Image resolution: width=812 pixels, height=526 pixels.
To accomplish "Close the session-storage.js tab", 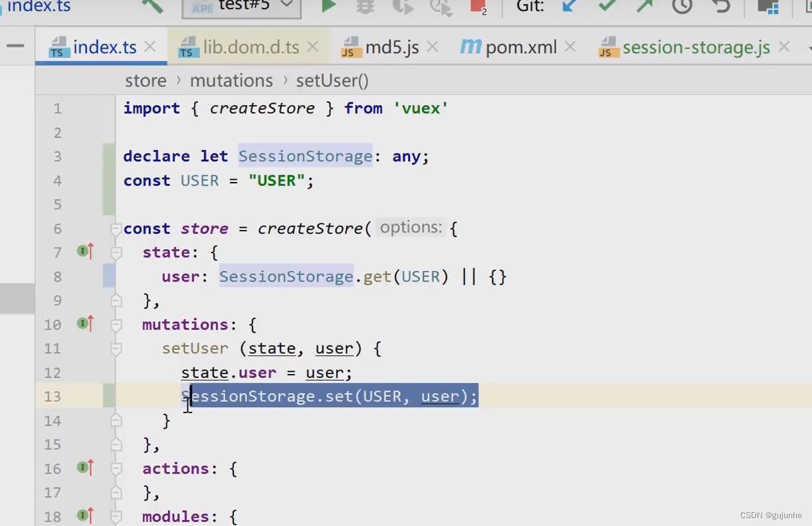I will (x=784, y=47).
